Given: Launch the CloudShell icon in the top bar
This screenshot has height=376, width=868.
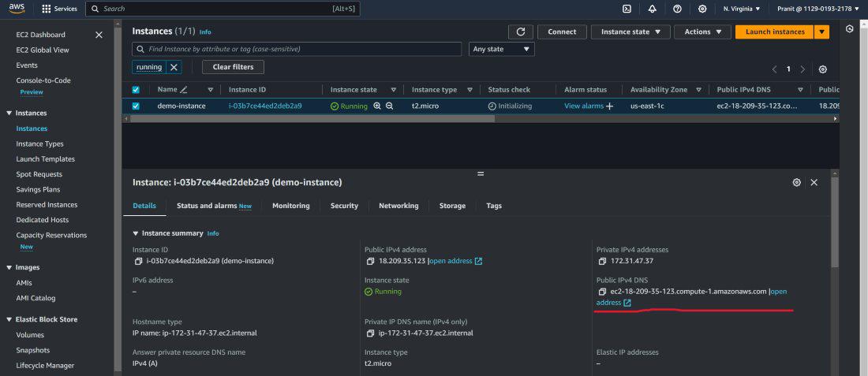Looking at the screenshot, I should pos(627,9).
